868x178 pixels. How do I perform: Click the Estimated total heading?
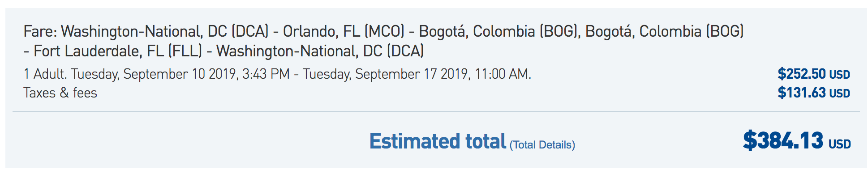tap(438, 141)
